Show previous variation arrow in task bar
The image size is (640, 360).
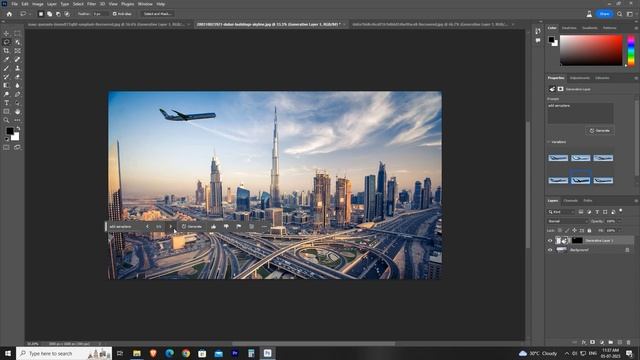tap(147, 227)
